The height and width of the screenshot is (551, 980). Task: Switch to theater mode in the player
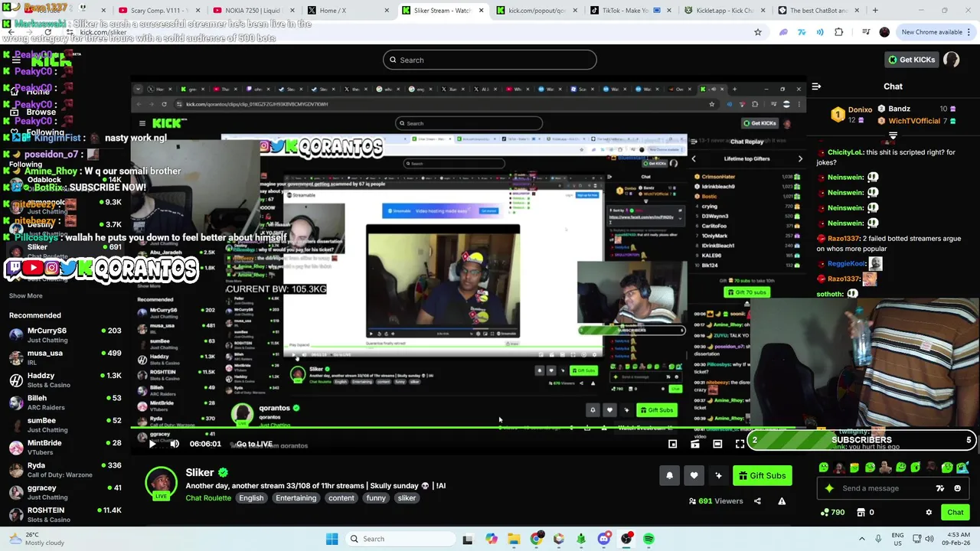coord(717,444)
